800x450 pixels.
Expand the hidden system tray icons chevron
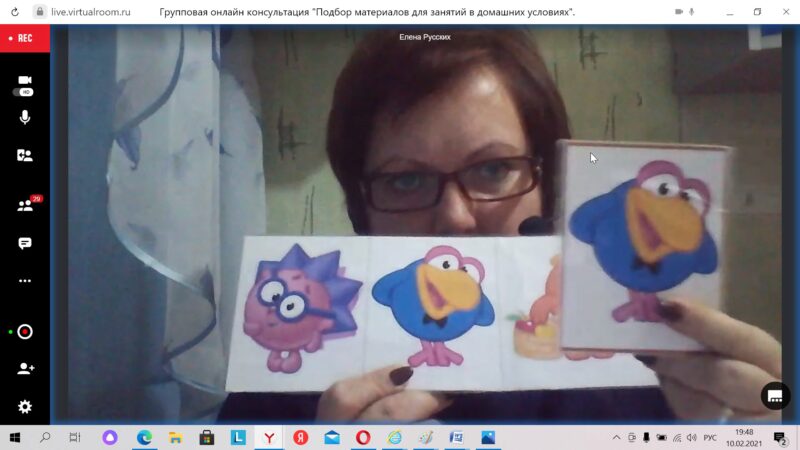[x=616, y=437]
